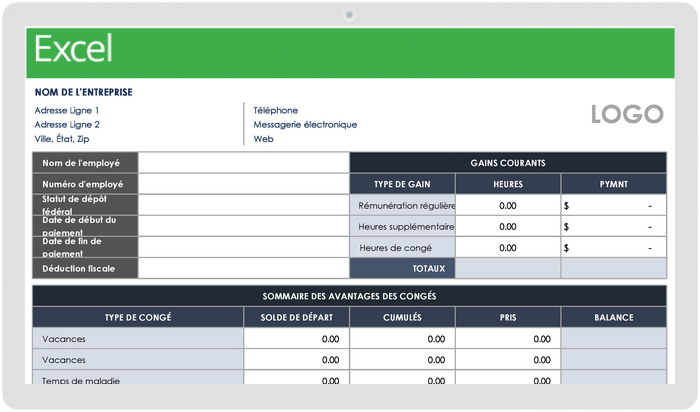Click the TOTAUX payment total cell
The height and width of the screenshot is (412, 700).
(x=614, y=268)
